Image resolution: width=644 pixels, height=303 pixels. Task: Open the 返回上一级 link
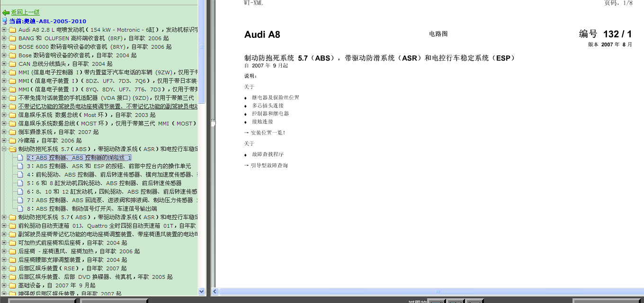pyautogui.click(x=26, y=12)
